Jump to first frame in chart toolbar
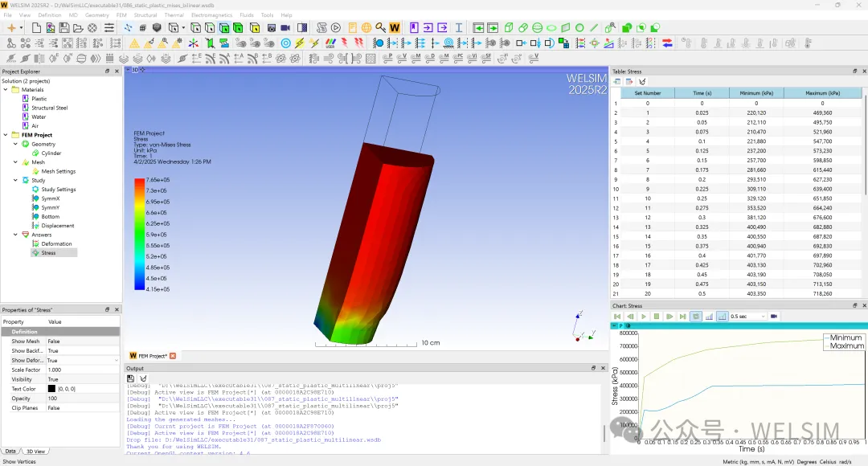This screenshot has width=868, height=466. pos(616,317)
